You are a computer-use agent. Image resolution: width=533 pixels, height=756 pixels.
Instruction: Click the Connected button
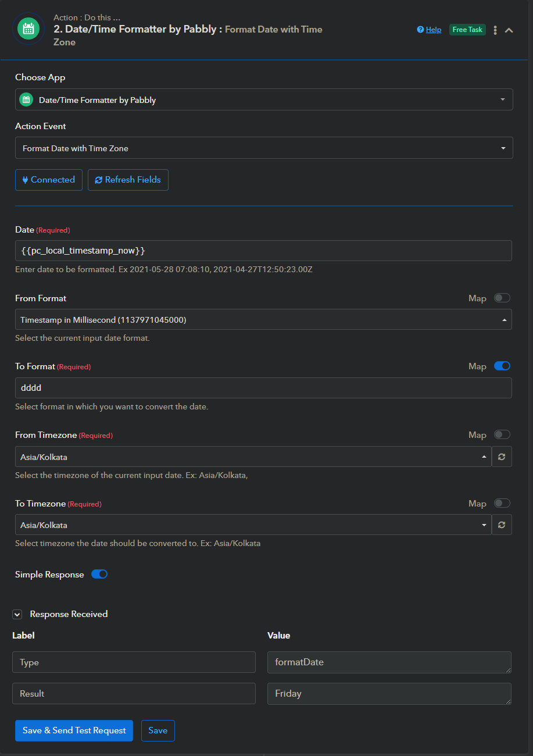49,180
